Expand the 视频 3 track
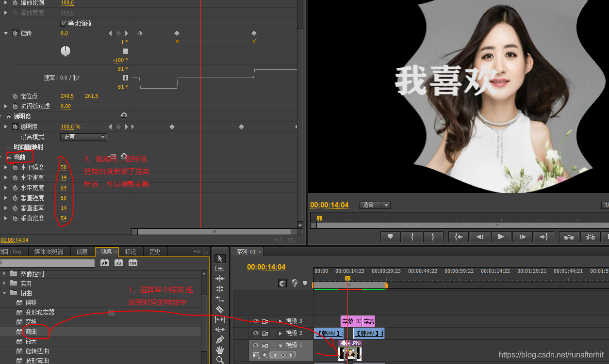609x364 pixels. (x=280, y=321)
